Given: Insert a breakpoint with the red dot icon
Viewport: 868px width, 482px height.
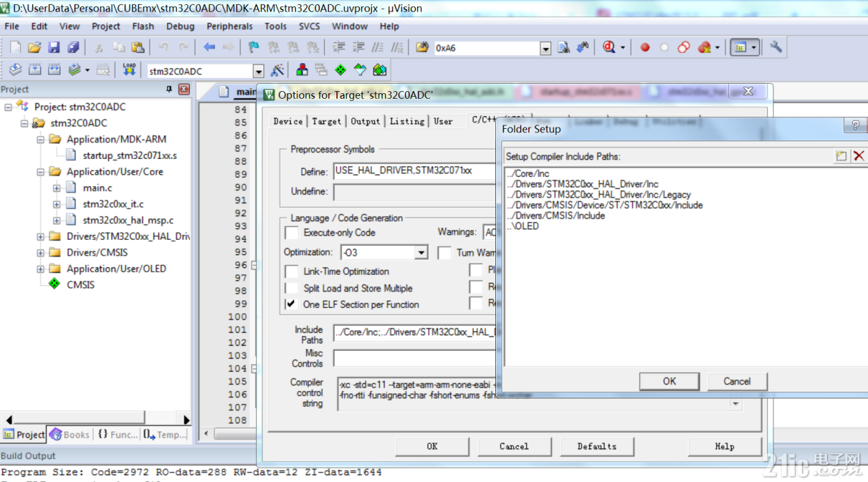Looking at the screenshot, I should [x=645, y=47].
